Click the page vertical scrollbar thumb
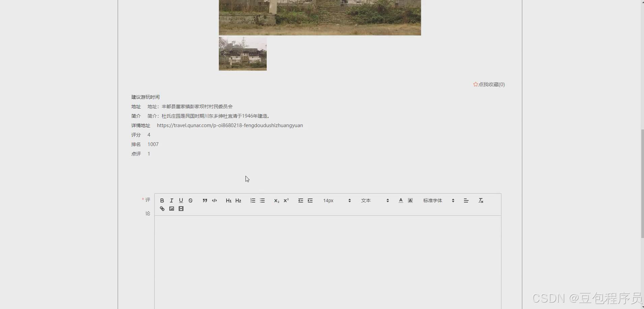The width and height of the screenshot is (644, 309). click(x=642, y=184)
